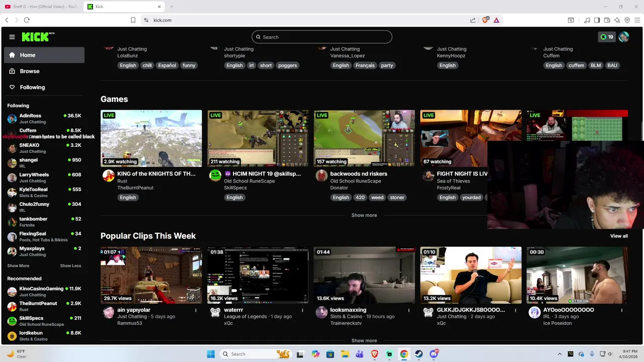This screenshot has height=362, width=644.
Task: Play the GLKKJDJGKKJSBOOOO clip thumbnail
Action: 471,275
